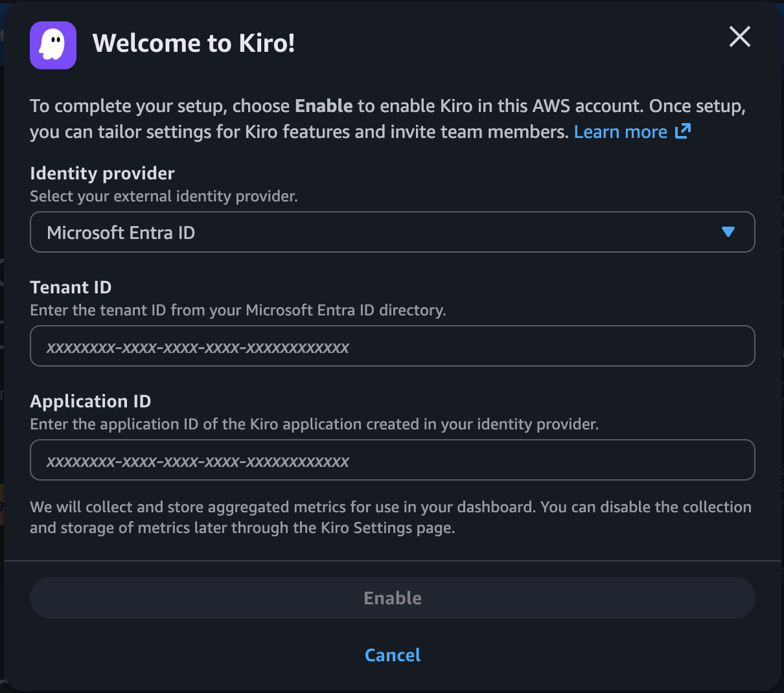Click the Tenant ID label
This screenshot has width=784, height=693.
pyautogui.click(x=71, y=288)
